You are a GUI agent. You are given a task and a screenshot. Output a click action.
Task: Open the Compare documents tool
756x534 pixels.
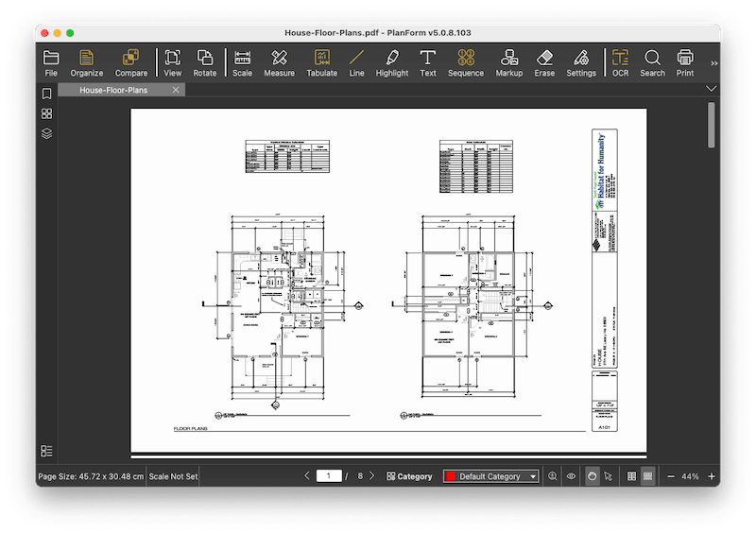(130, 63)
